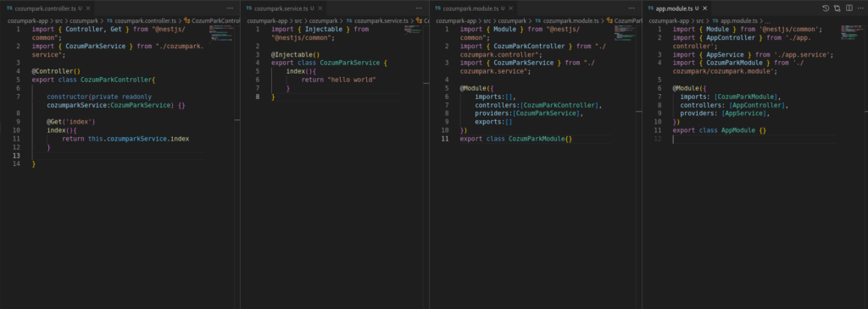Click "providers: [AppService]" line in app.module.ts
This screenshot has height=309, width=868.
tap(725, 113)
